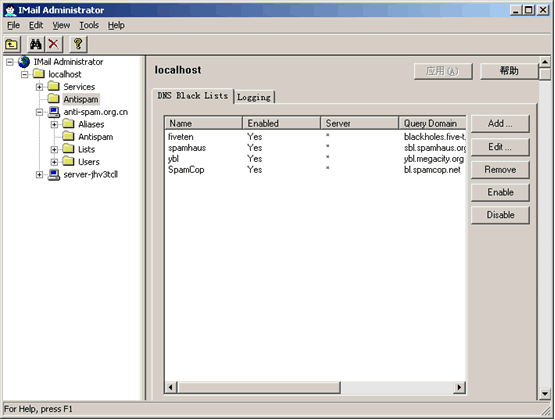Image resolution: width=555 pixels, height=420 pixels.
Task: Select the IMail Administrator globe icon
Action: coord(24,62)
